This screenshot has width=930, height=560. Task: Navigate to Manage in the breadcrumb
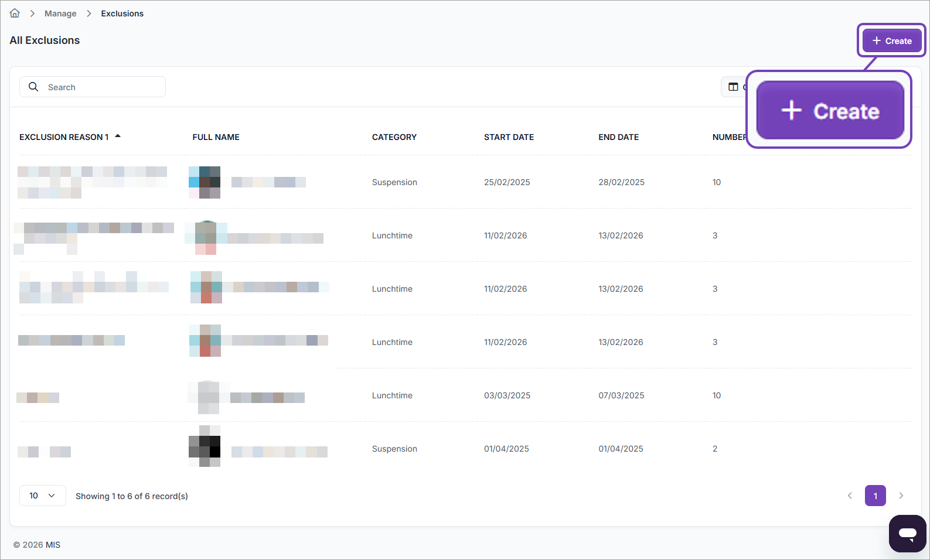coord(60,13)
